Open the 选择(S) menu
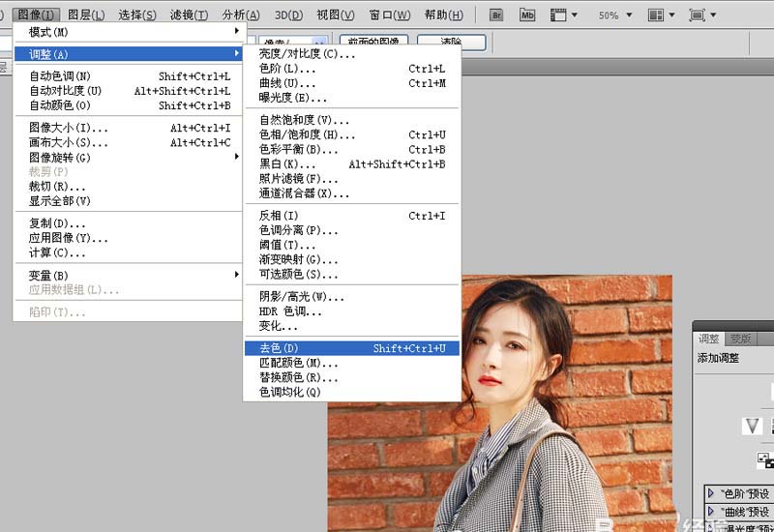This screenshot has width=774, height=532. tap(136, 15)
